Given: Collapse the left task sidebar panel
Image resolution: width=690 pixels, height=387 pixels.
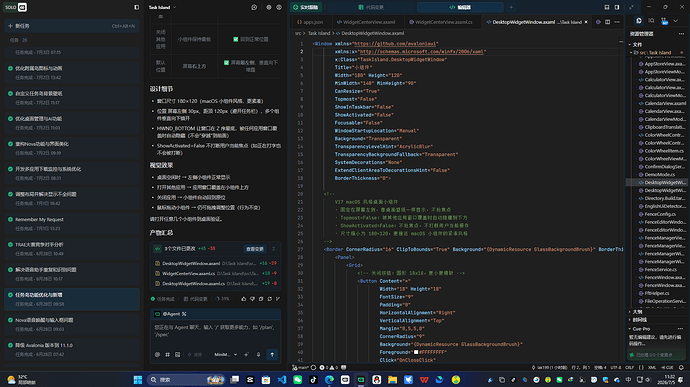Looking at the screenshot, I should click(136, 7).
